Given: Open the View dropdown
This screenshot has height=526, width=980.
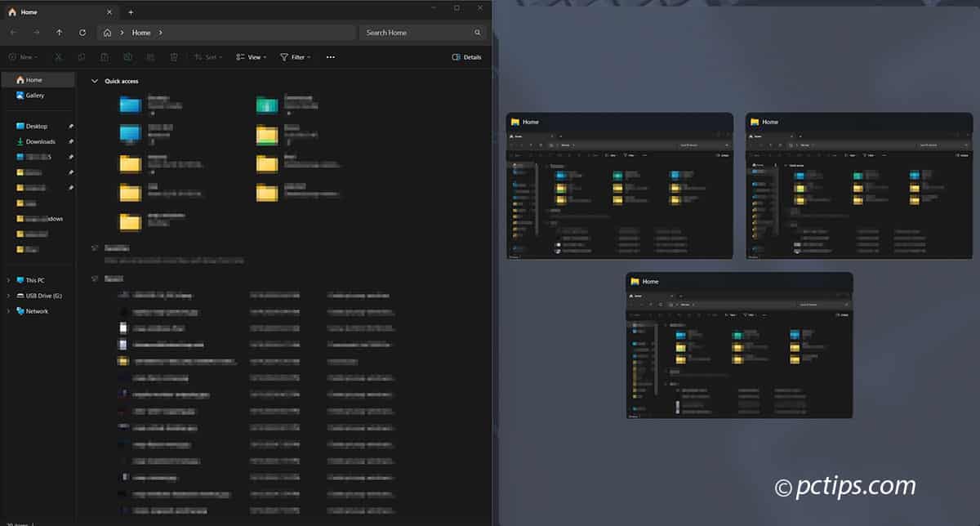Looking at the screenshot, I should click(250, 56).
